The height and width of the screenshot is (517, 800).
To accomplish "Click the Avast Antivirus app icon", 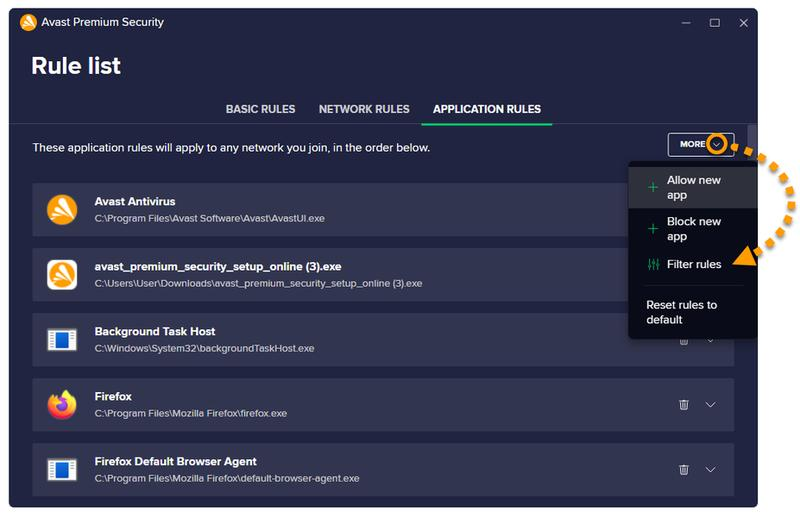I will click(x=62, y=210).
